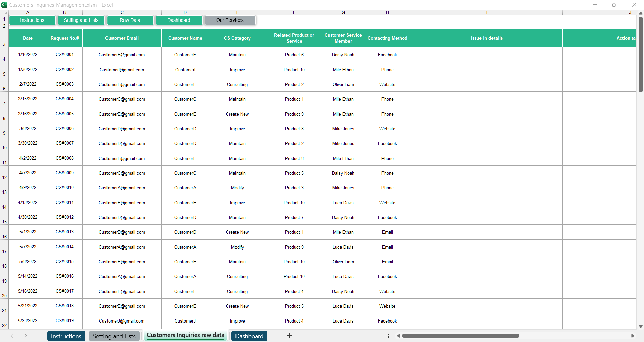Click vertical scrollbar up arrow
644x342 pixels.
pos(641,13)
